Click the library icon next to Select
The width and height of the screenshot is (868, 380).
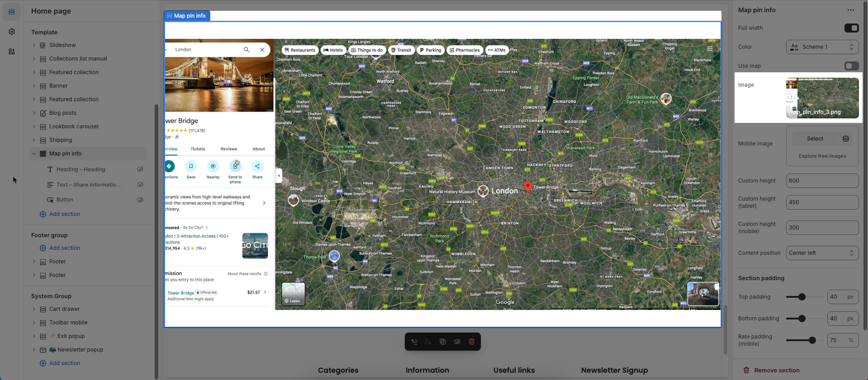tap(846, 139)
